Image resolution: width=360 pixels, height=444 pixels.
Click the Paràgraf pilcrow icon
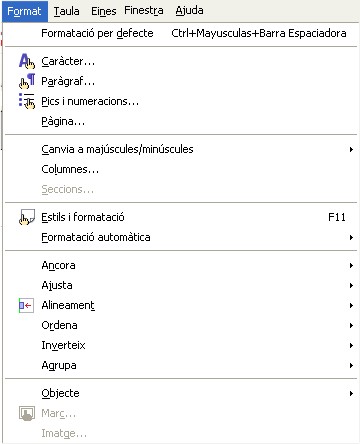27,81
